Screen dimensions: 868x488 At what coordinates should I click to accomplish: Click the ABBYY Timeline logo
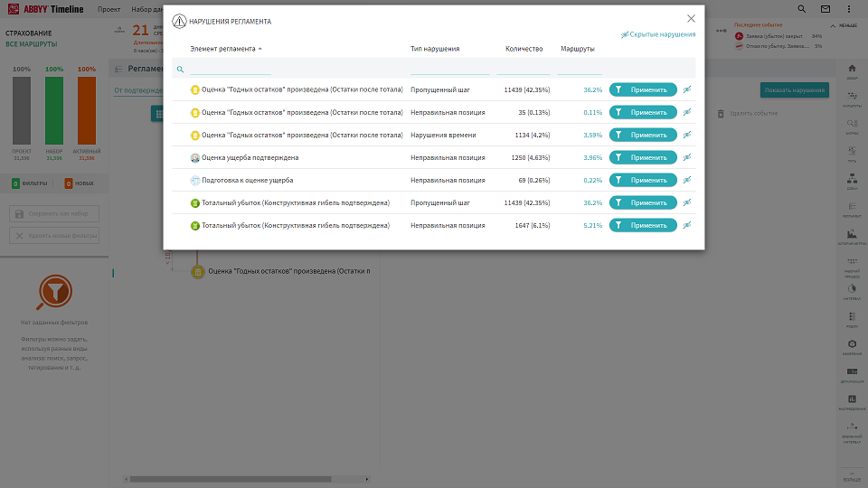pos(45,9)
